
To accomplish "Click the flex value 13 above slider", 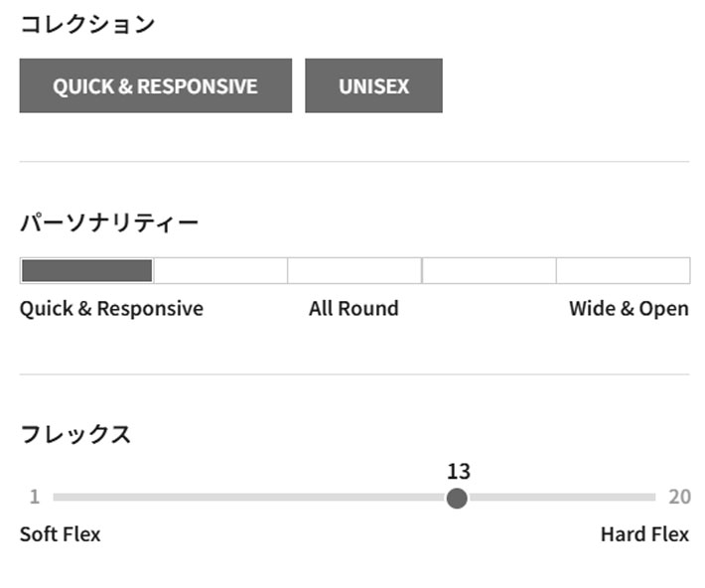I will click(458, 471).
